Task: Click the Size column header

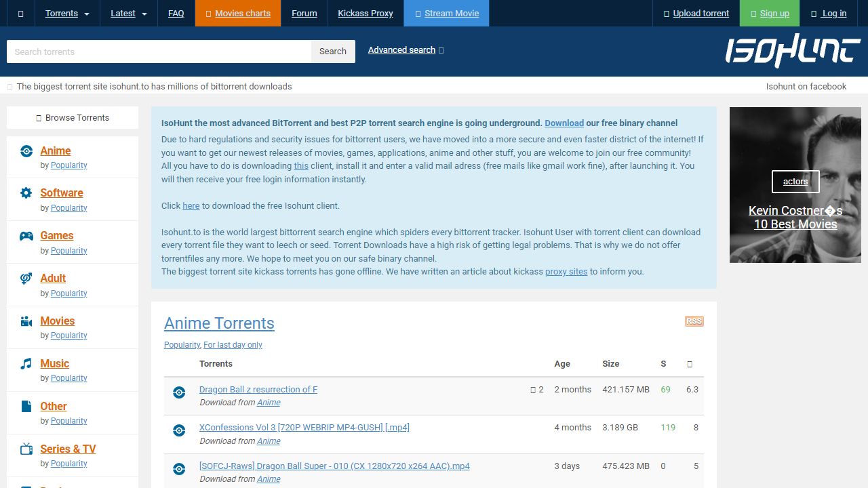Action: click(611, 364)
